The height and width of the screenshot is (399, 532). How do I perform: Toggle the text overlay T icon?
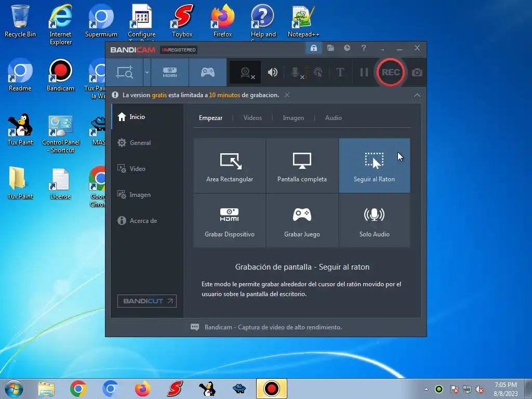point(340,72)
